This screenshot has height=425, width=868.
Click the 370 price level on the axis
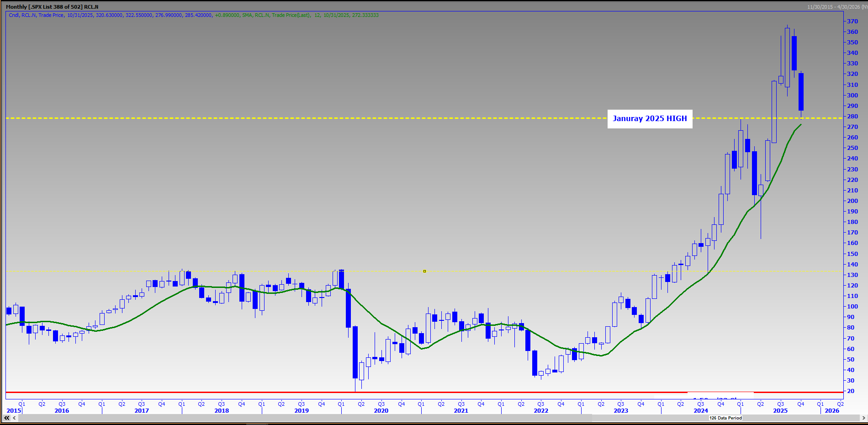coord(852,21)
